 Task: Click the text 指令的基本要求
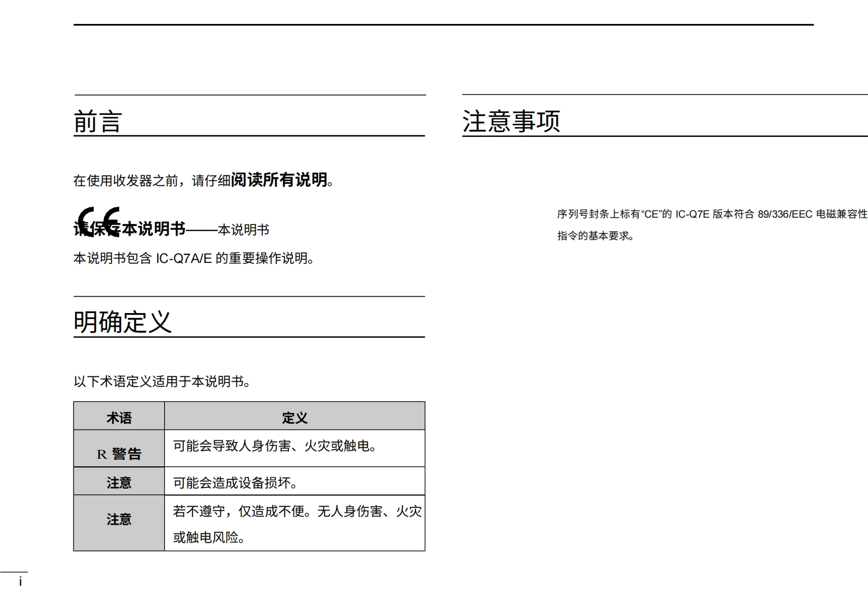pyautogui.click(x=595, y=236)
